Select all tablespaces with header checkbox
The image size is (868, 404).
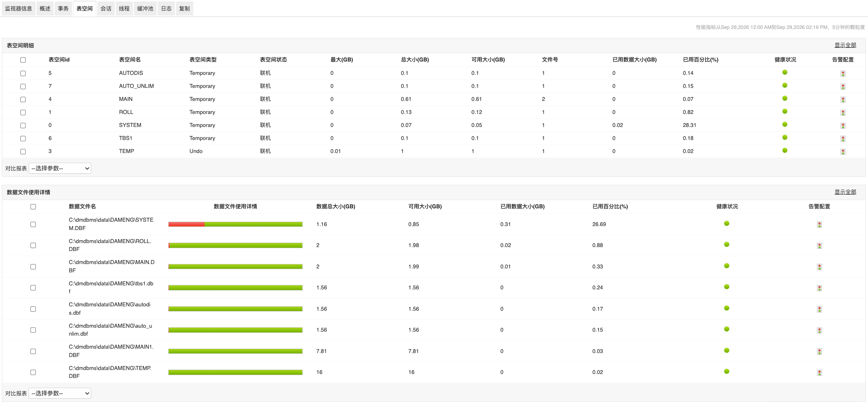(x=23, y=60)
